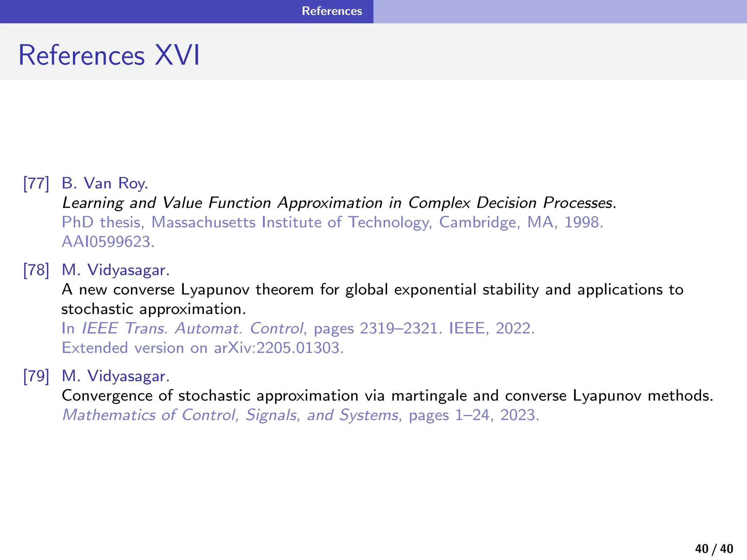The width and height of the screenshot is (747, 560).
Task: Click the light purple header bar area
Action: click(x=560, y=12)
